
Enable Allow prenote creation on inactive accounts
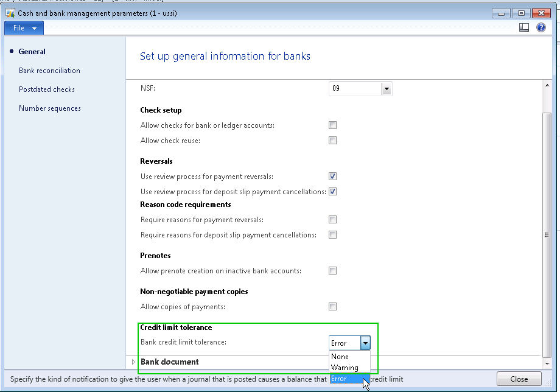click(332, 271)
